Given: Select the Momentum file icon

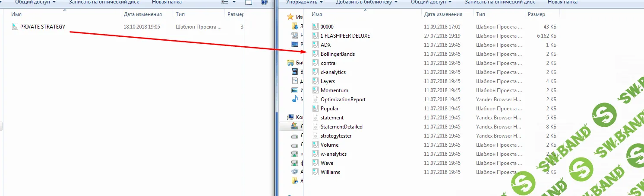Looking at the screenshot, I should [315, 90].
